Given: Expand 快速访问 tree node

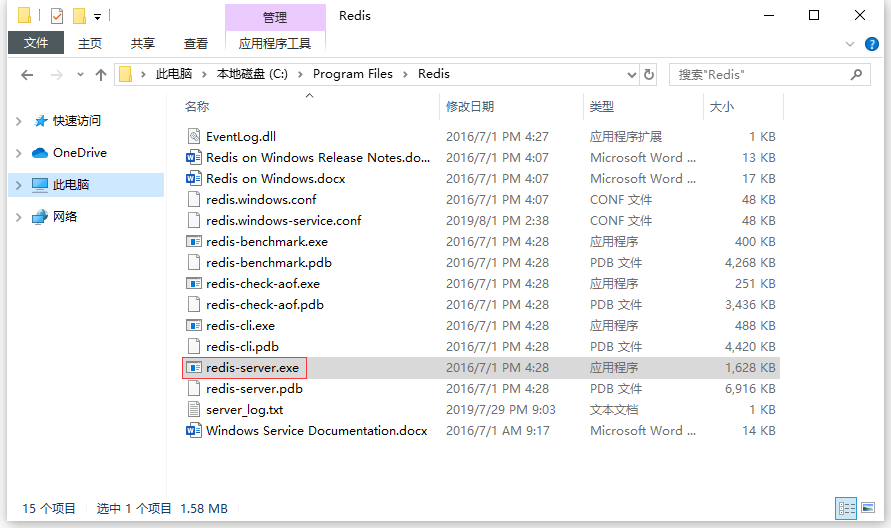Looking at the screenshot, I should pos(19,121).
